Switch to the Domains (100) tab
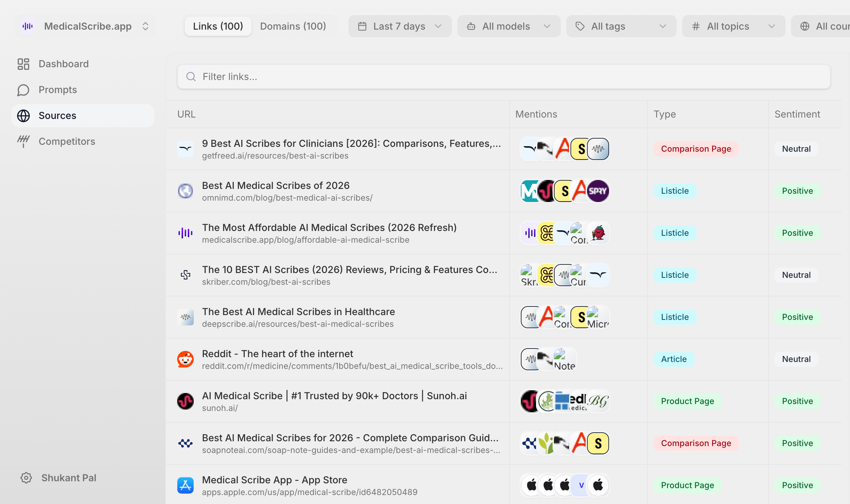The height and width of the screenshot is (504, 850). pos(293,26)
